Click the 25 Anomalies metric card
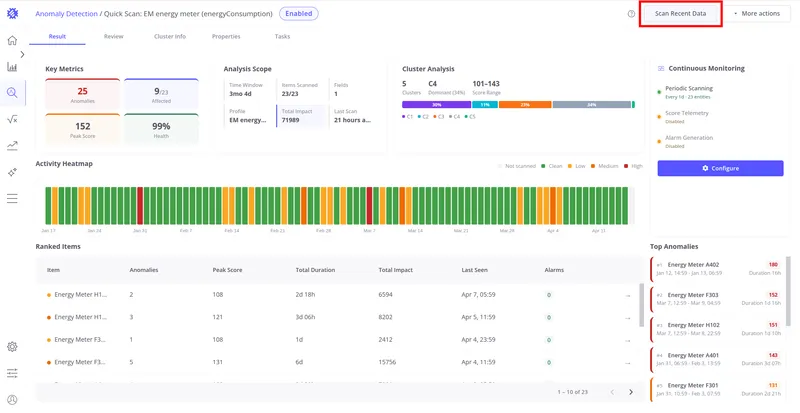This screenshot has width=800, height=413. (83, 94)
